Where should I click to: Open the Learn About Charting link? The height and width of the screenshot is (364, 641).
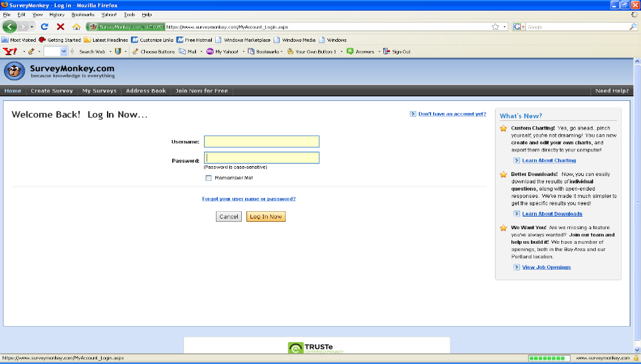tap(549, 160)
